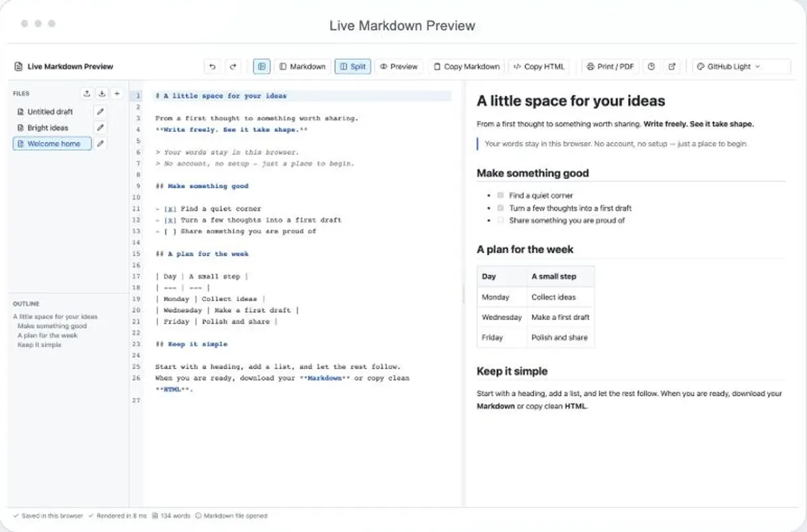
Task: Click editor line 1 heading text
Action: [x=221, y=96]
